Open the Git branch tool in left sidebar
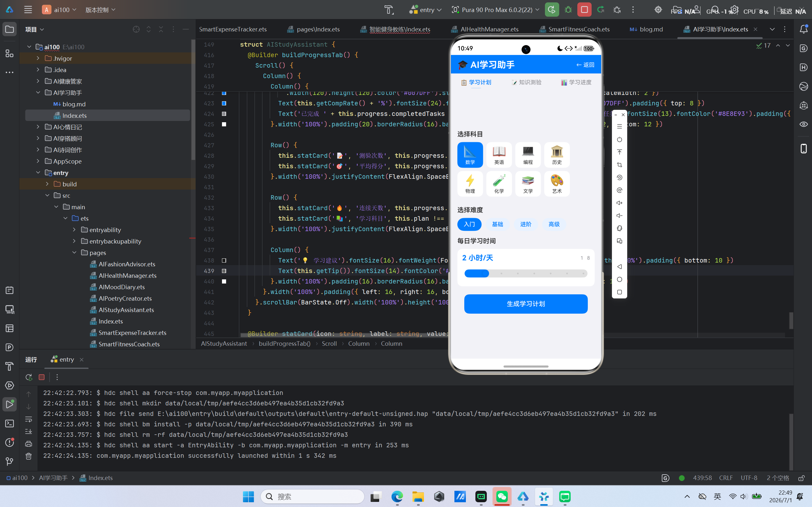This screenshot has height=507, width=812. click(10, 462)
